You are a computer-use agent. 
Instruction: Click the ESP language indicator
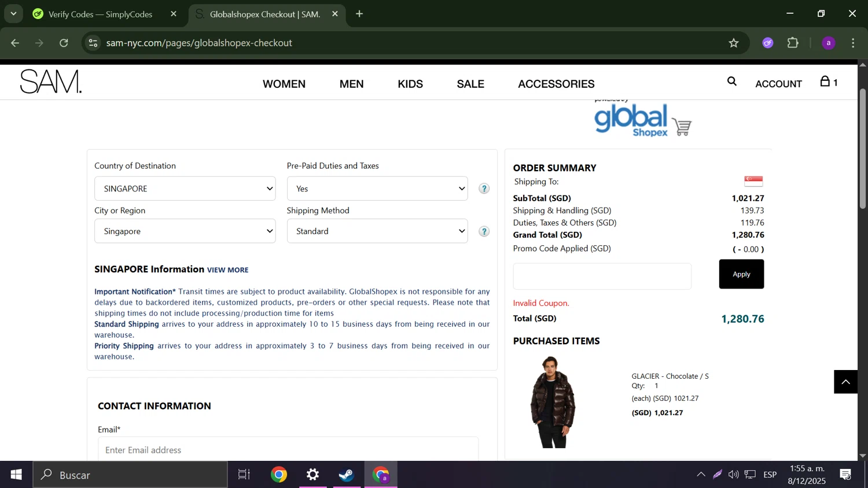tap(770, 475)
